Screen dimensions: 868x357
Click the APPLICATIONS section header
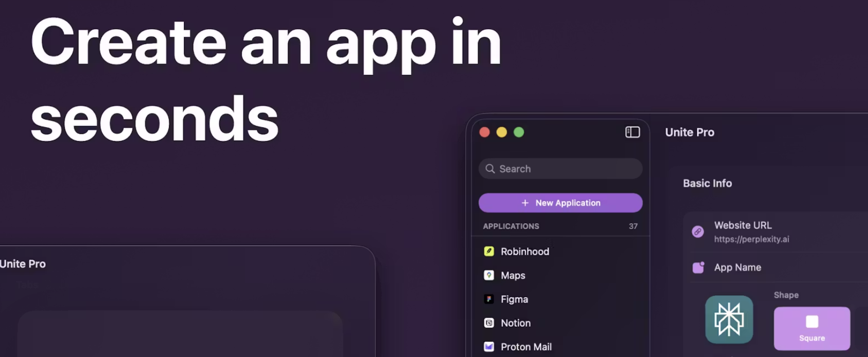point(511,226)
